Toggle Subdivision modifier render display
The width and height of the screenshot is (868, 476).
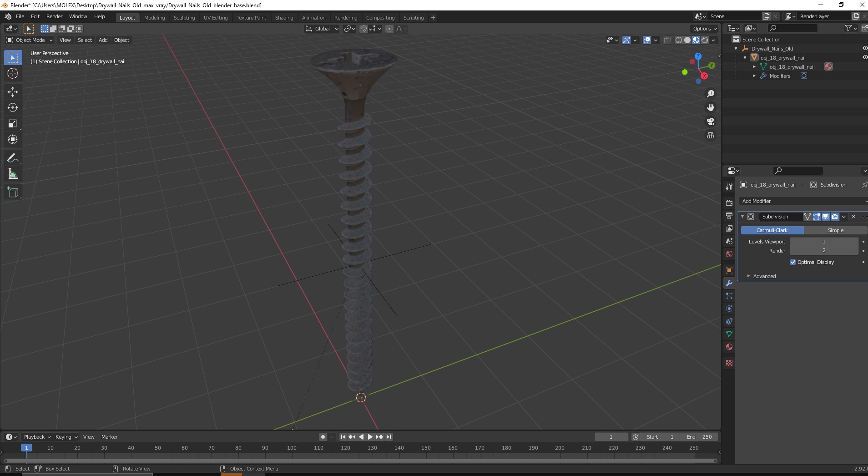pos(834,217)
